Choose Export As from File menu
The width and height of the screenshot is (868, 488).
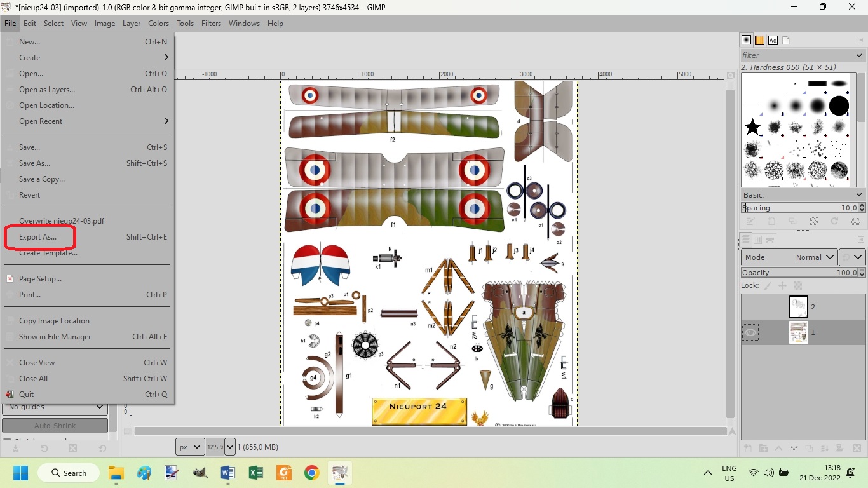click(37, 237)
